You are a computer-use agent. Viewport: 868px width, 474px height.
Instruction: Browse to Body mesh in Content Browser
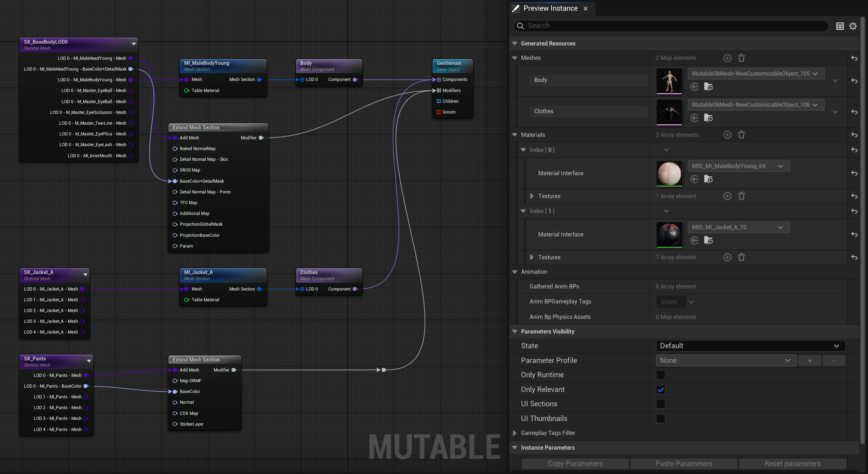(x=708, y=87)
